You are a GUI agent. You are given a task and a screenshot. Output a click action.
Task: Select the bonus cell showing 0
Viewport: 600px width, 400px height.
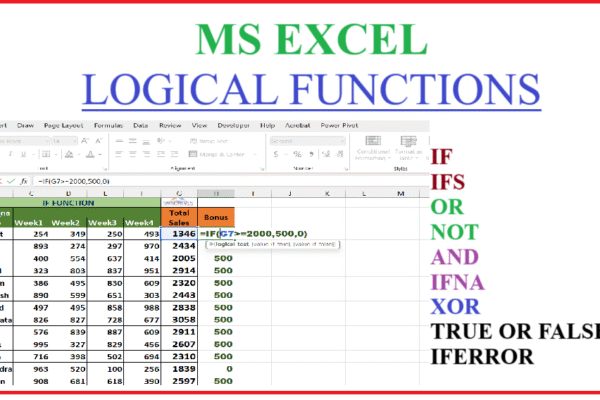click(216, 369)
